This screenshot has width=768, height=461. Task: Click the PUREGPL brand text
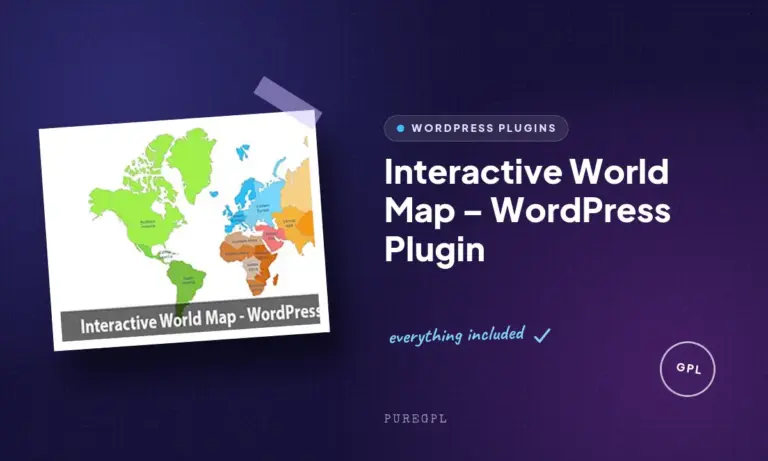[x=415, y=419]
